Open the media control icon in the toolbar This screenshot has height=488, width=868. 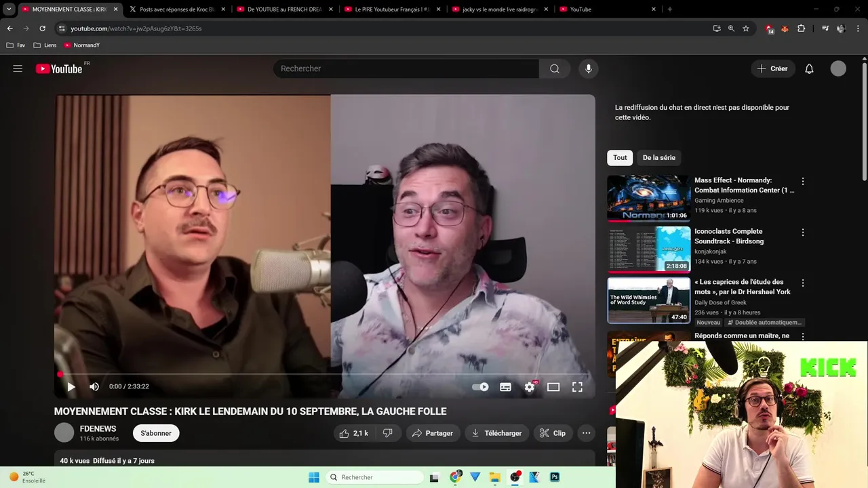coord(825,28)
